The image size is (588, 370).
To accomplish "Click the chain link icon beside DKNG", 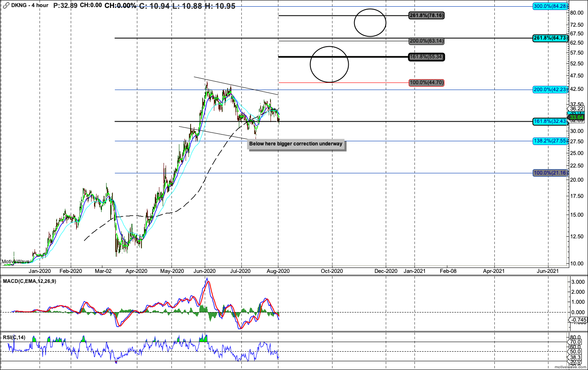I will point(6,5).
